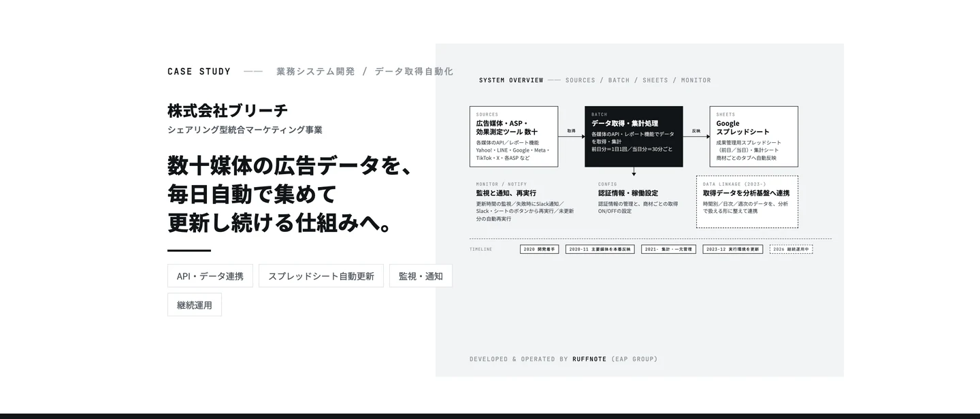980x419 pixels.
Task: Open the 監視・通知 tag
Action: click(421, 275)
